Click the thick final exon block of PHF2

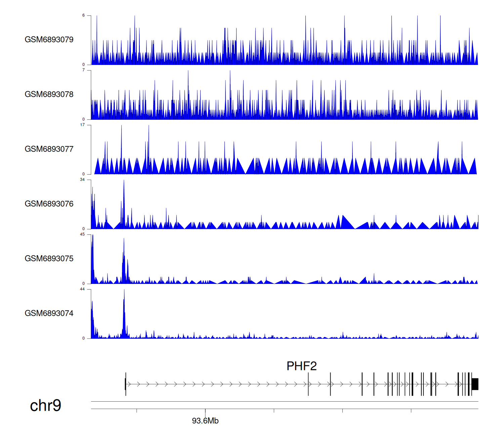(475, 384)
